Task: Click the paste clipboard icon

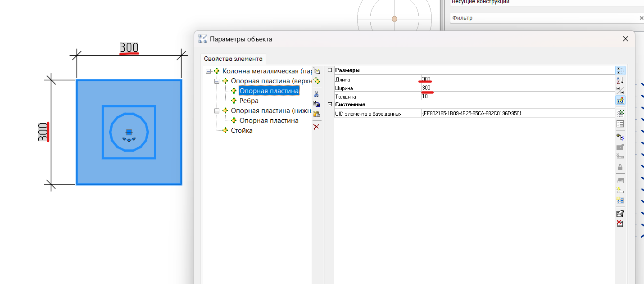Action: click(316, 114)
